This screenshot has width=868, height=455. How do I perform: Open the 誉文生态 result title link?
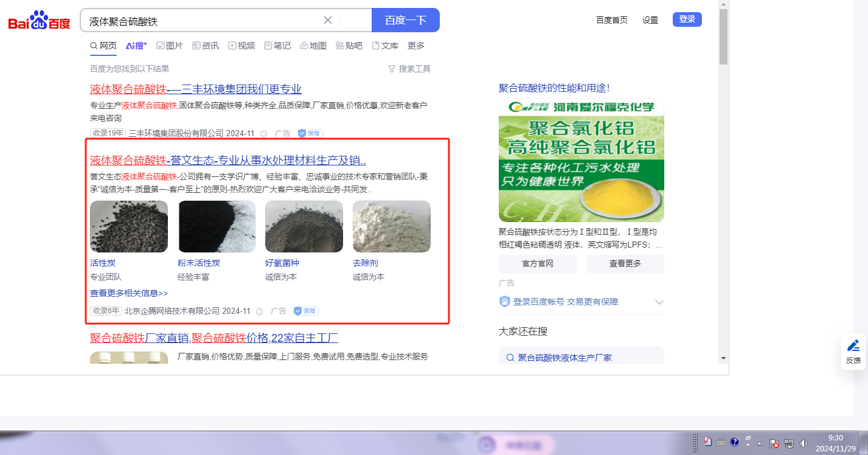tap(228, 161)
